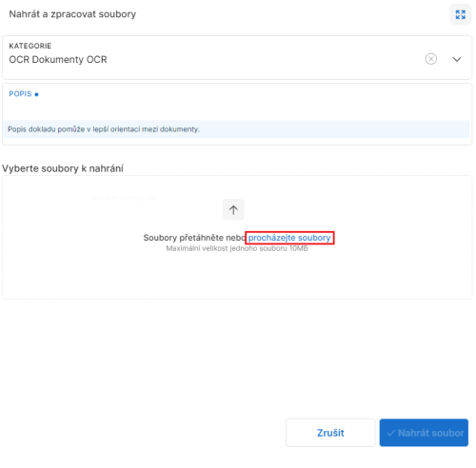Click the Soubory přetáhněte nebo text

194,238
